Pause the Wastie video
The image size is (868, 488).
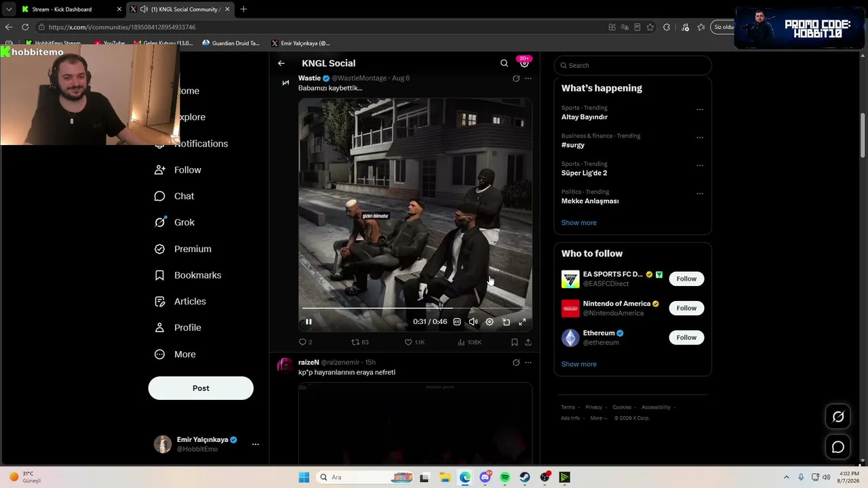tap(309, 322)
